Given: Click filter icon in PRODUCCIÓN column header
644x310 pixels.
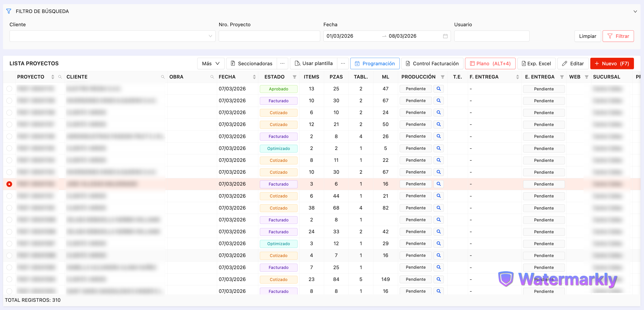Looking at the screenshot, I should coord(442,77).
